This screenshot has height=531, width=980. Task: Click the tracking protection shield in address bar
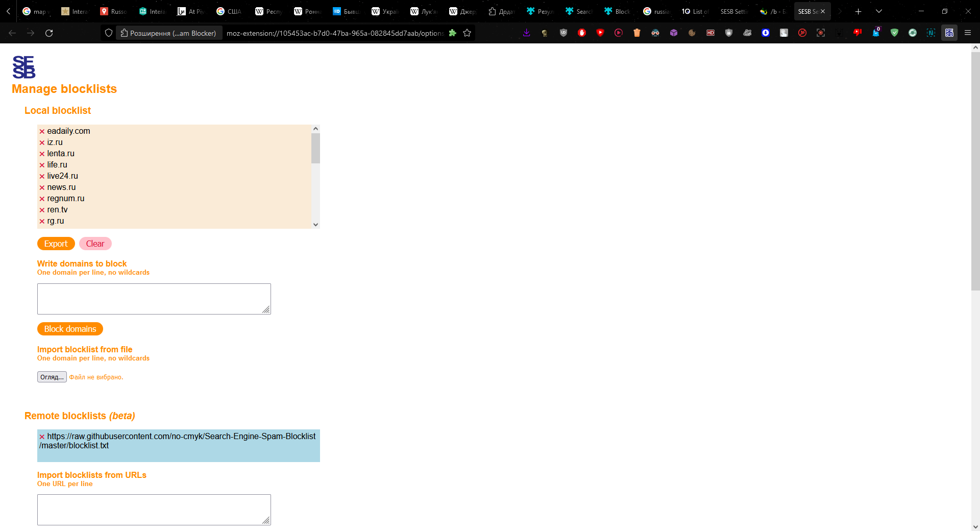[x=109, y=33]
